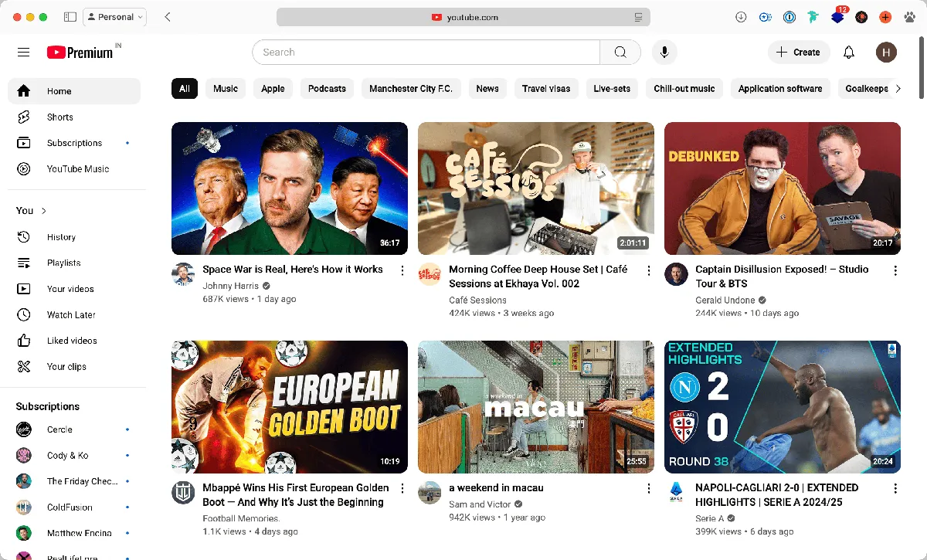Viewport: 927px width, 560px height.
Task: Open the notifications bell
Action: pyautogui.click(x=849, y=53)
